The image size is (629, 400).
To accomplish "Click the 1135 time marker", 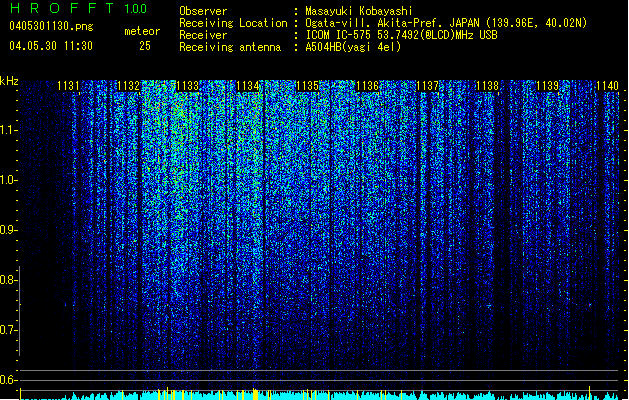I will coord(307,86).
